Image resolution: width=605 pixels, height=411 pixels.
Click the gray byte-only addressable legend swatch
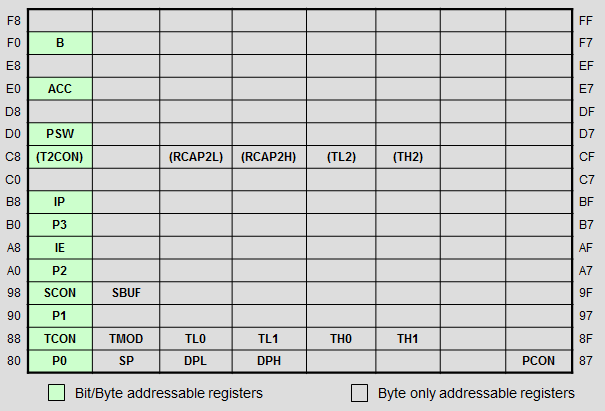point(359,392)
